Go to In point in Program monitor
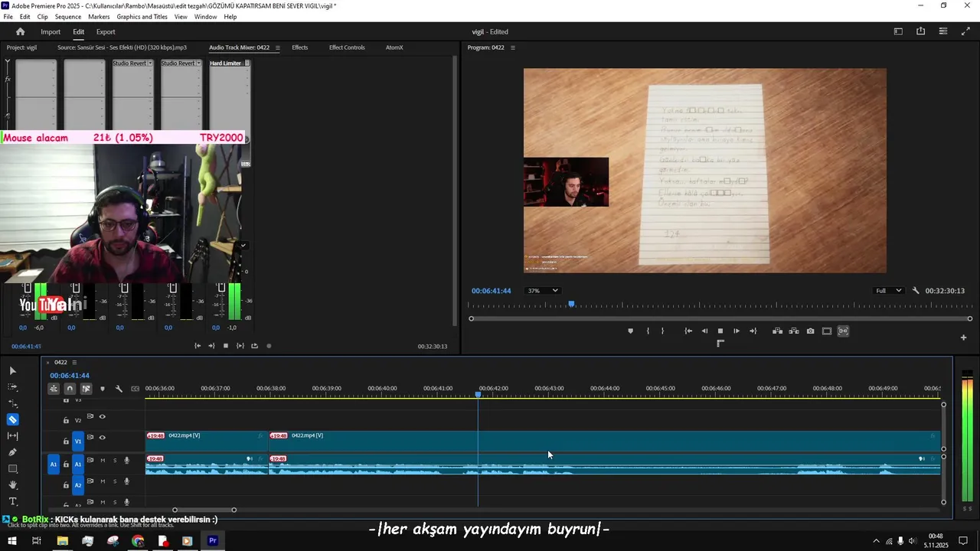980x551 pixels. (688, 331)
